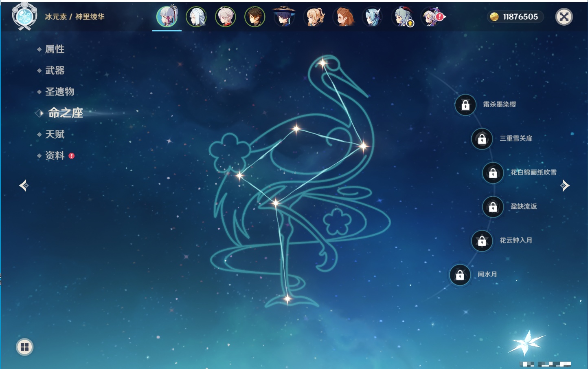Click the 三重雪关扉 constellation label
This screenshot has width=588, height=369.
516,139
